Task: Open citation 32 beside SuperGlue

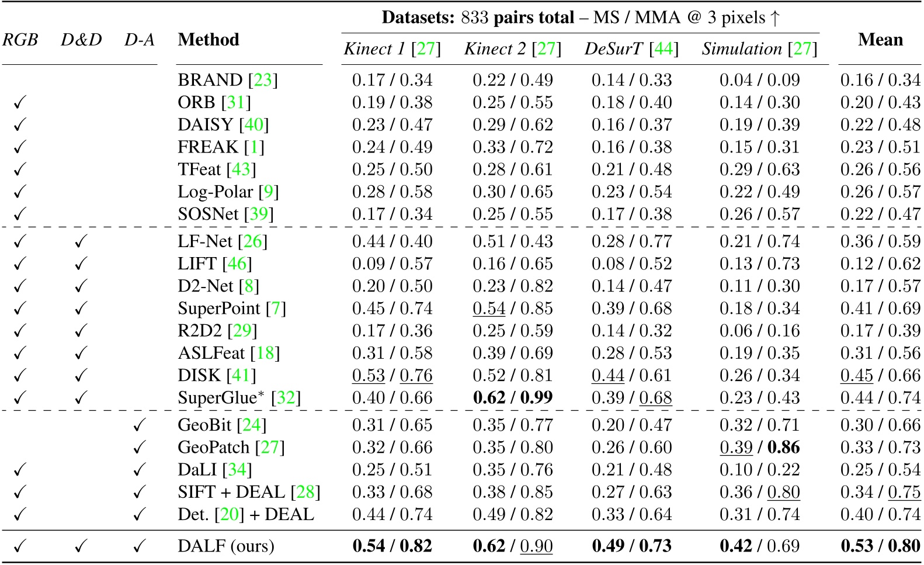Action: click(x=286, y=398)
